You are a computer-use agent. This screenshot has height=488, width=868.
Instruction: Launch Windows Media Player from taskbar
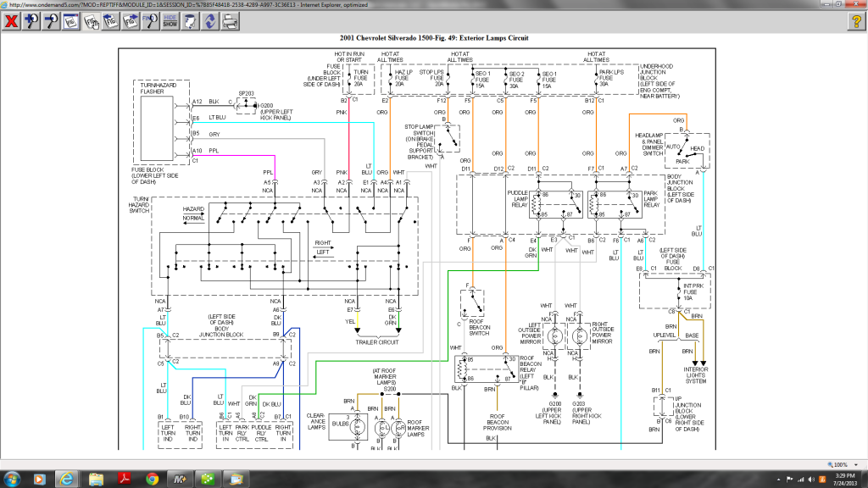tap(39, 480)
